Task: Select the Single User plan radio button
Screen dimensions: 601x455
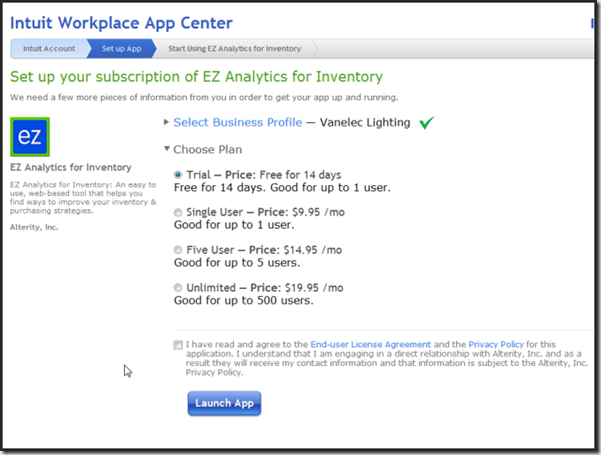Action: [177, 212]
